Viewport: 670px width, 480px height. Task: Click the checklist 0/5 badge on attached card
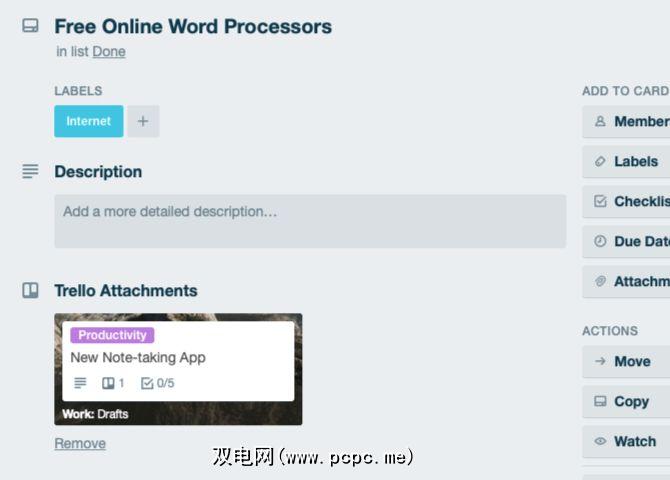pyautogui.click(x=158, y=383)
